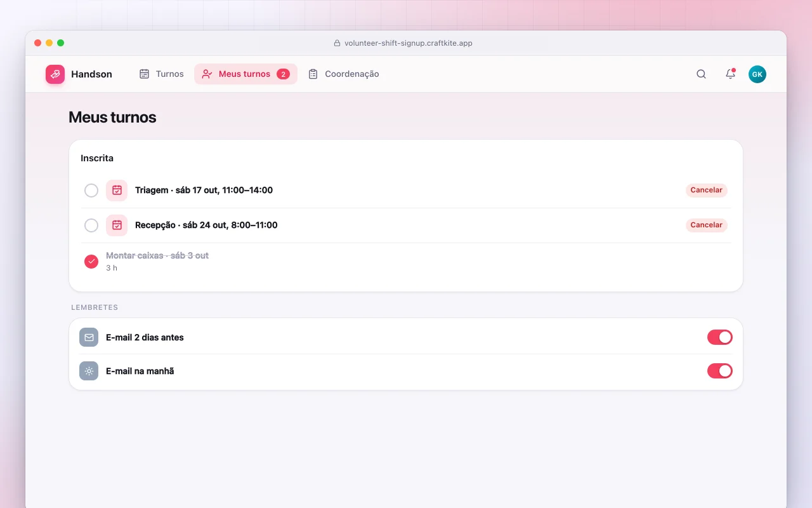812x508 pixels.
Task: Click the sun icon for E-mail na manhã
Action: click(x=89, y=371)
